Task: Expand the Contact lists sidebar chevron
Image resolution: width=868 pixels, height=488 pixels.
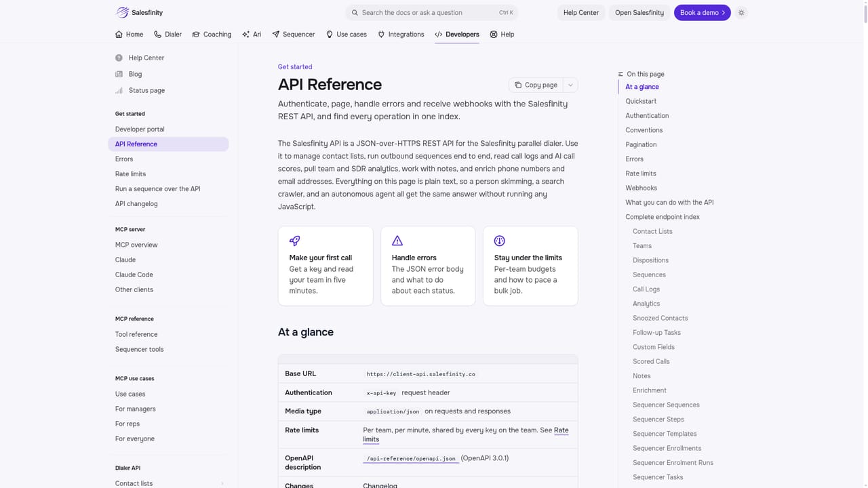Action: point(222,483)
